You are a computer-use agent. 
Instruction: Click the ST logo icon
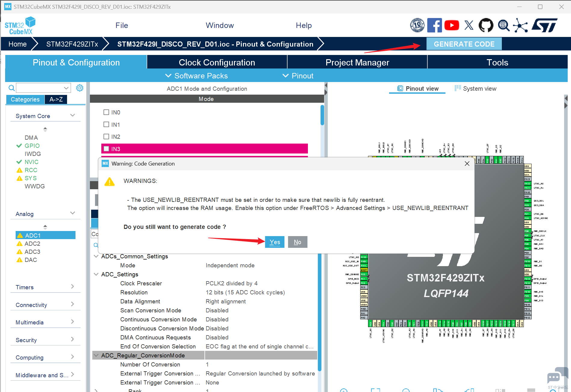pyautogui.click(x=544, y=26)
